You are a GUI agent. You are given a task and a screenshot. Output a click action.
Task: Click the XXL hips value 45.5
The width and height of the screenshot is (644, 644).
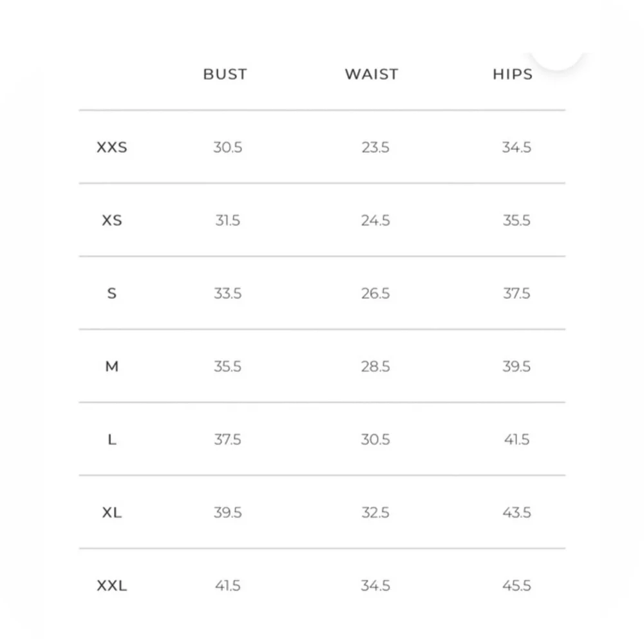pos(516,585)
